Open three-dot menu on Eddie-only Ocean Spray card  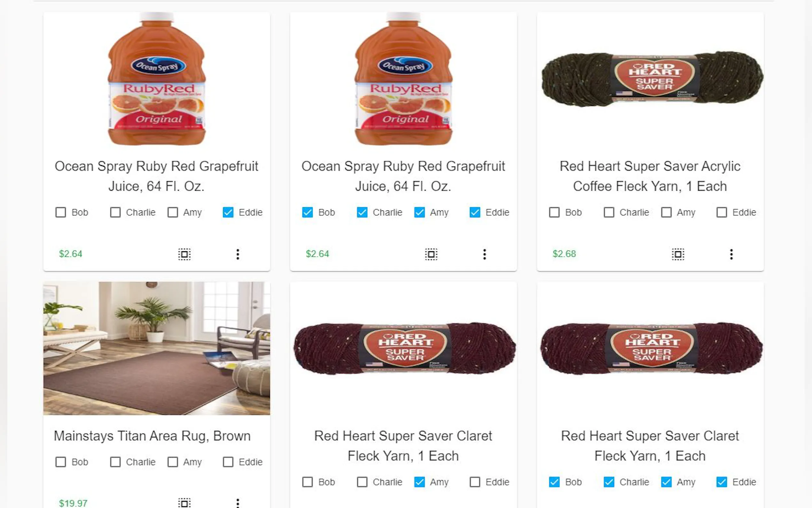pos(238,254)
